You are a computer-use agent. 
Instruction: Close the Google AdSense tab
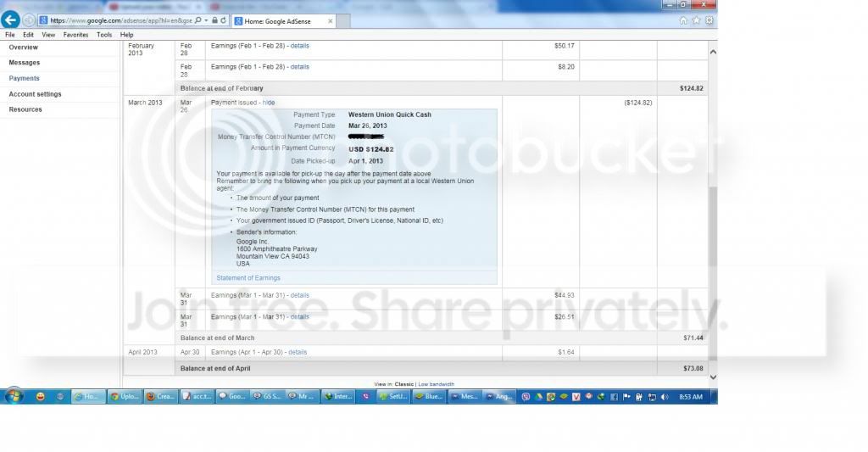[x=331, y=21]
